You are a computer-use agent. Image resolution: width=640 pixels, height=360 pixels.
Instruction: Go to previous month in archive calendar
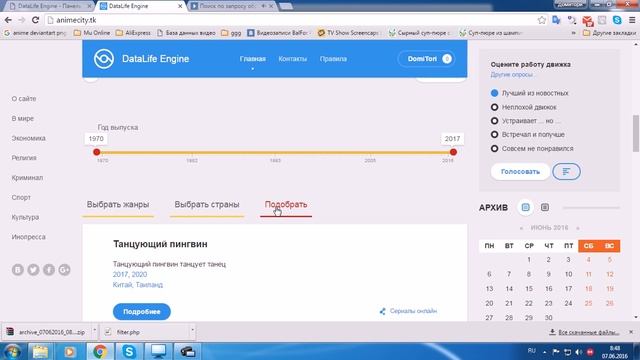(521, 228)
